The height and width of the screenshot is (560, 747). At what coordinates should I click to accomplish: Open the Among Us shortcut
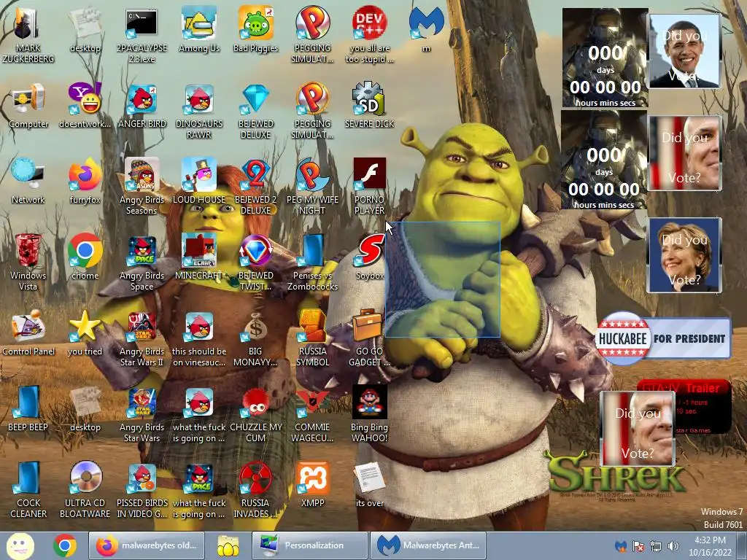click(x=198, y=30)
